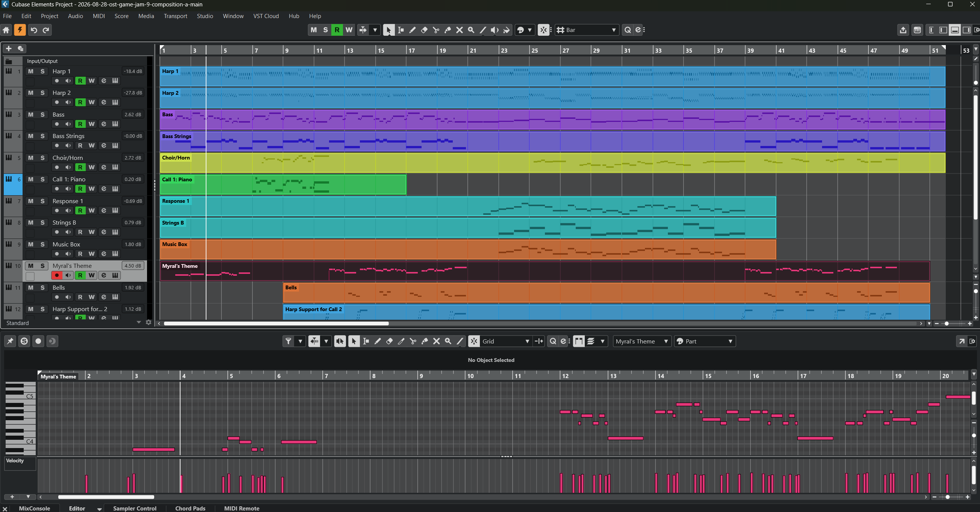Click the Solo Editor icon in lower editor
980x512 pixels.
point(24,341)
